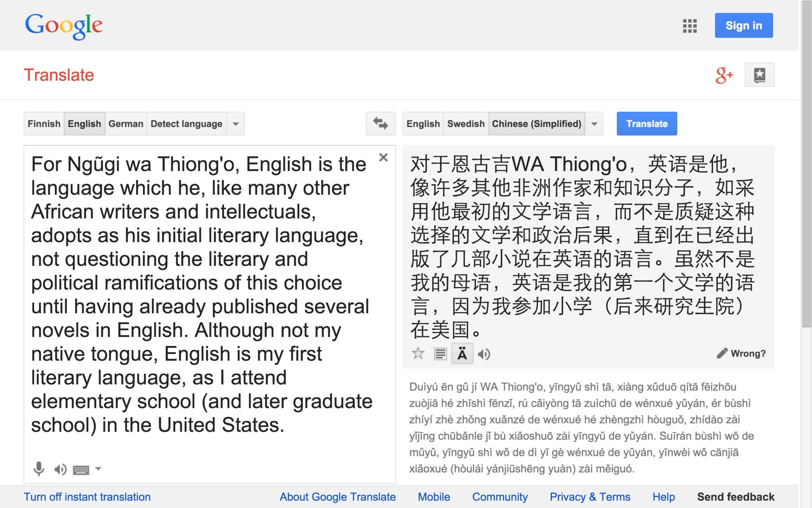Toggle the phonetic romanization Ä button

pyautogui.click(x=462, y=354)
